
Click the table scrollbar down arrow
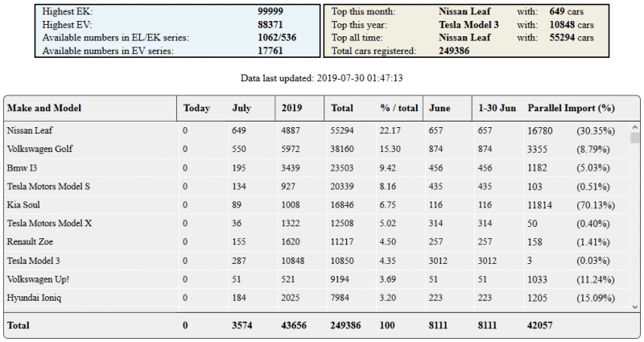(635, 307)
